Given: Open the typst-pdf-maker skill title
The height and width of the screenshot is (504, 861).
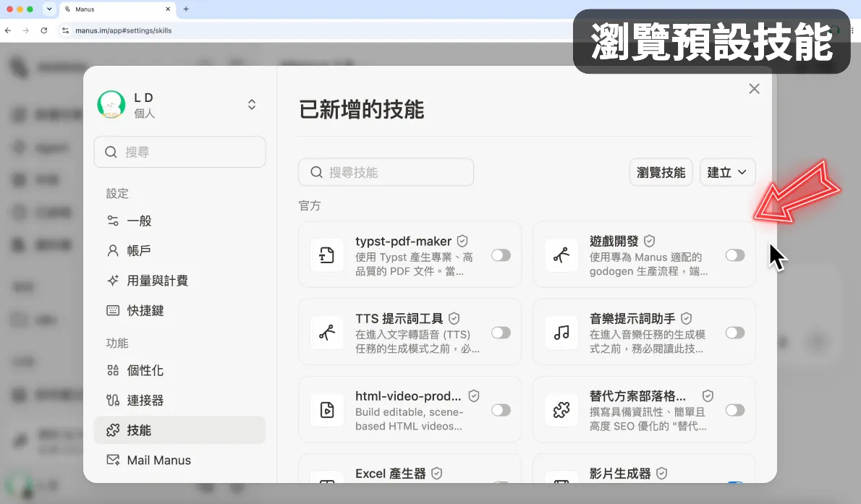Looking at the screenshot, I should (404, 241).
